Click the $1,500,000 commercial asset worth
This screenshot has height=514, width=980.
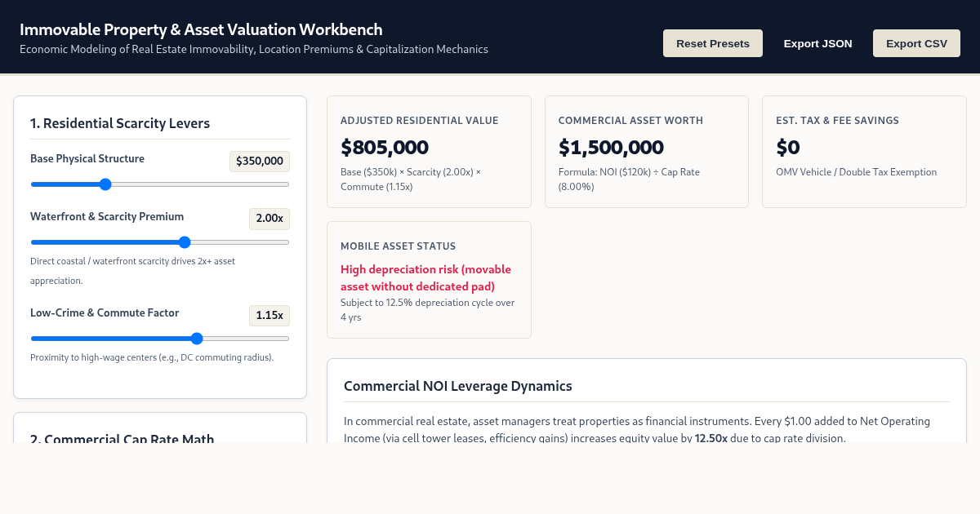point(611,148)
